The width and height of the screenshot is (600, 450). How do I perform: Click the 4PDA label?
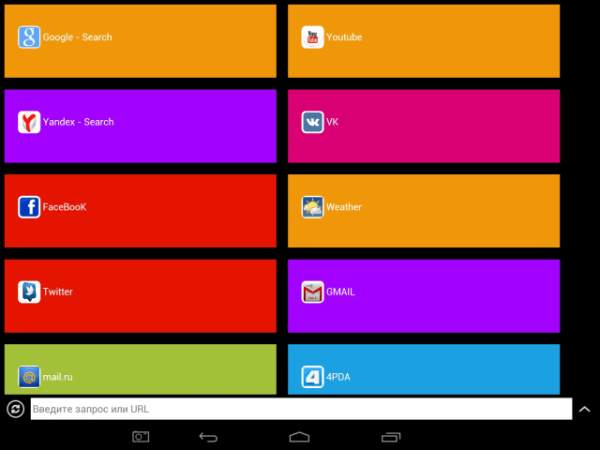(338, 377)
